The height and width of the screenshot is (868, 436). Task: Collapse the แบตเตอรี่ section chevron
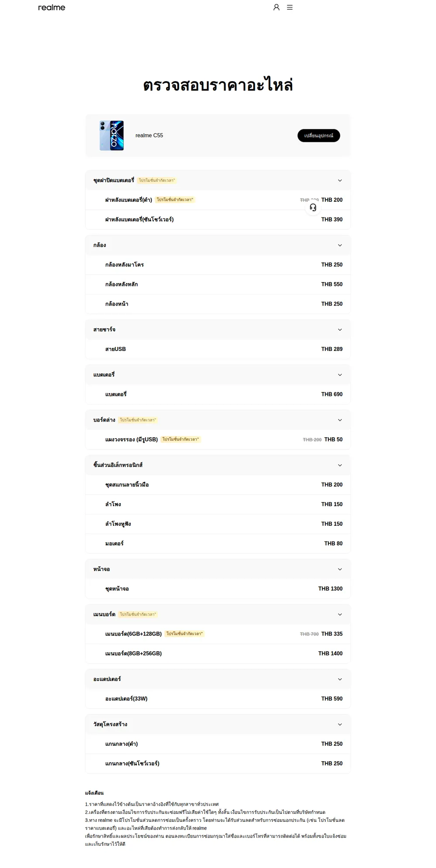coord(340,375)
